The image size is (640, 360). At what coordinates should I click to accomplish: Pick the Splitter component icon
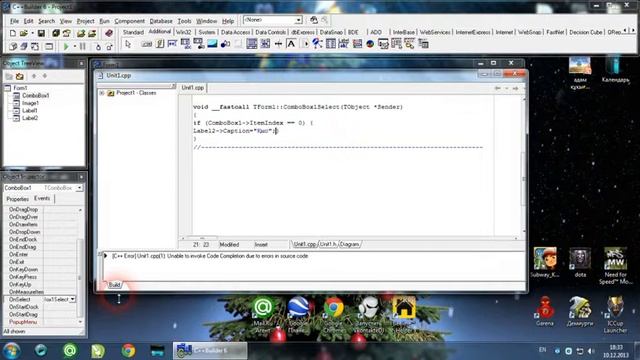(278, 44)
